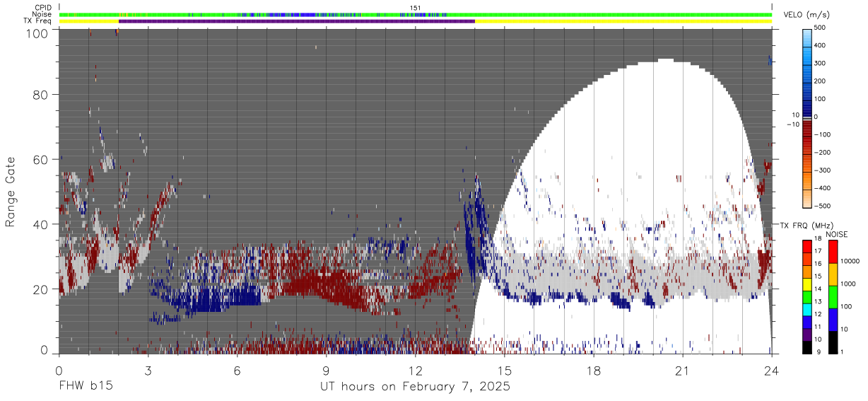This screenshot has width=868, height=401.
Task: Click the CPID value 151
Action: [x=415, y=8]
